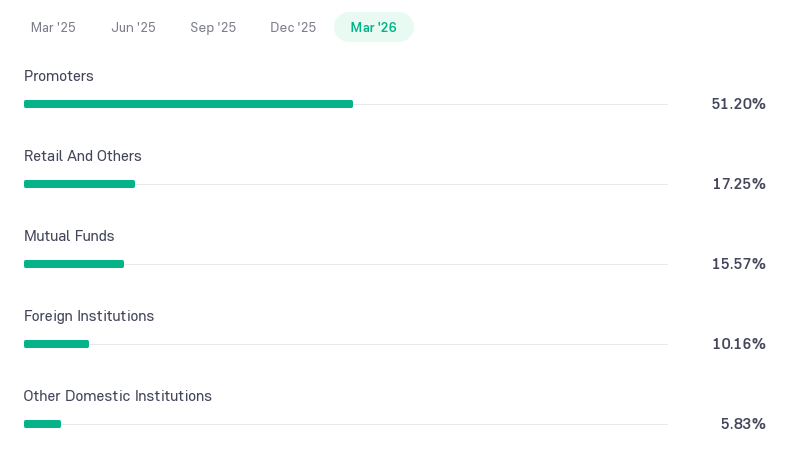Click the Mutual Funds label
The height and width of the screenshot is (464, 796).
pyautogui.click(x=69, y=236)
